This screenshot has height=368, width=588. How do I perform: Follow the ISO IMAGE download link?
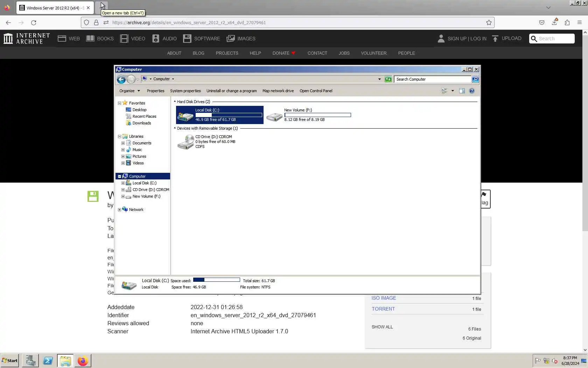[384, 298]
